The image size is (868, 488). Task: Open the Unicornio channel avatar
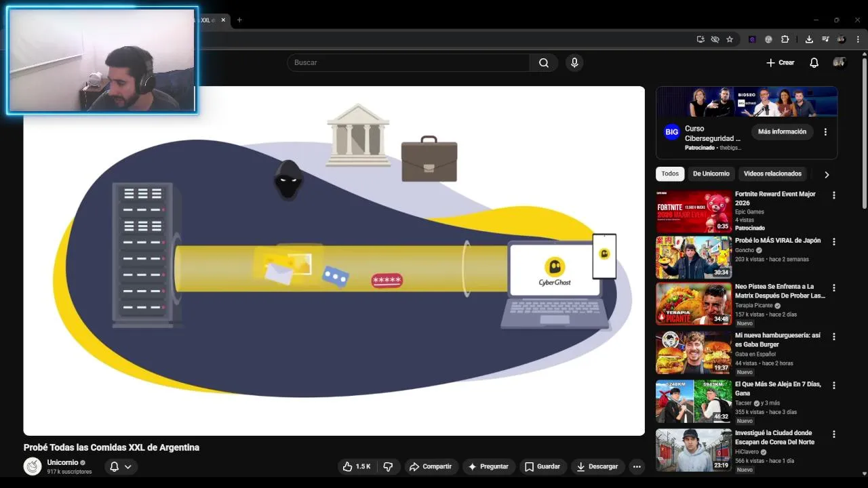[33, 466]
